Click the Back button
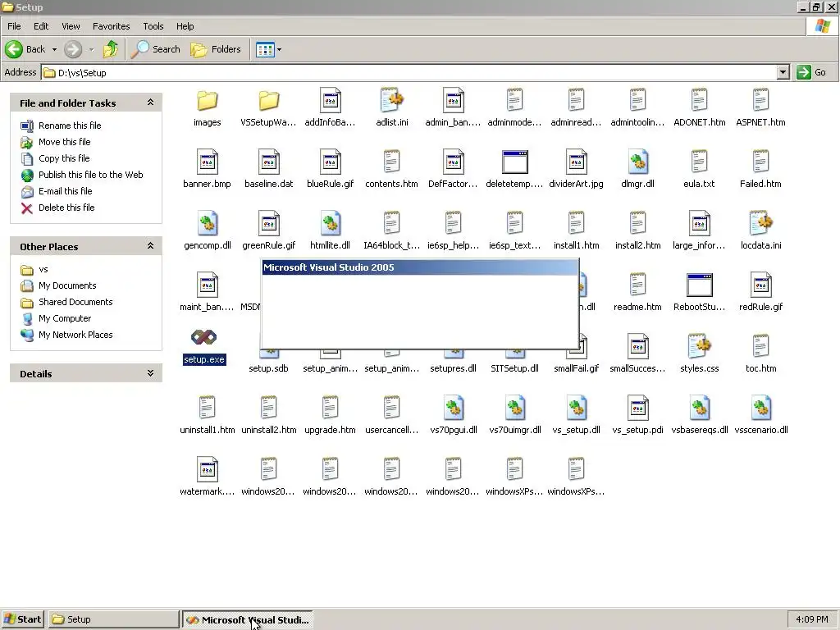This screenshot has height=630, width=840. [25, 49]
